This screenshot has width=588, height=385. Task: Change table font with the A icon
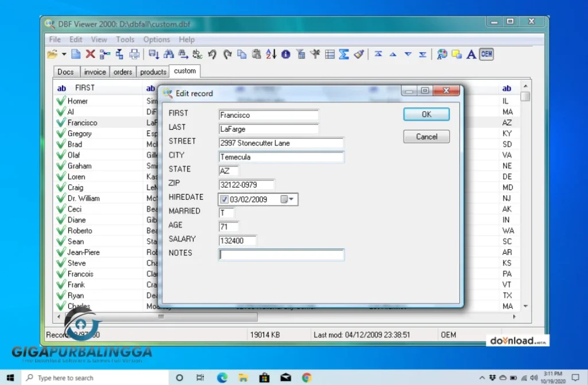[x=470, y=54]
